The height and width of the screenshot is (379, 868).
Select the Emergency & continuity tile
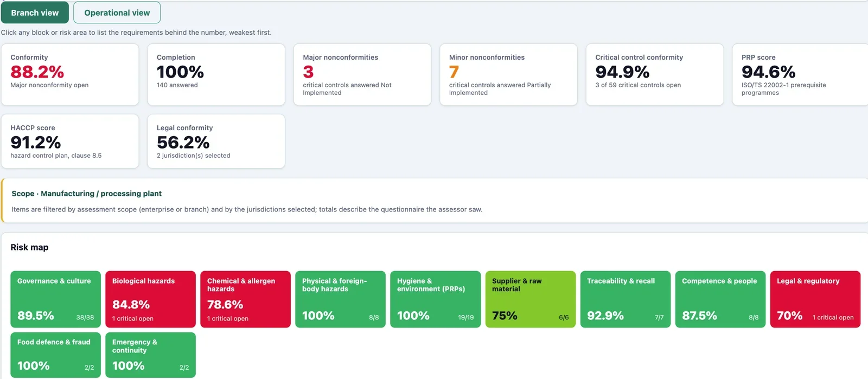(x=150, y=355)
